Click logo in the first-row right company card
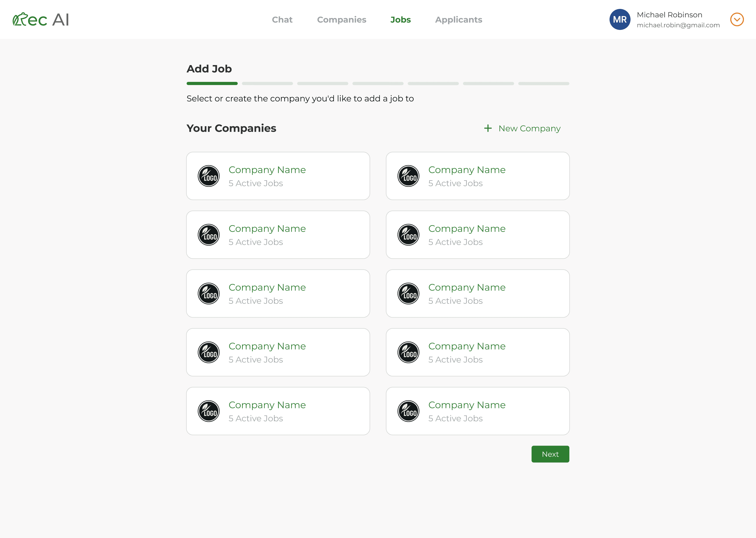The height and width of the screenshot is (538, 756). point(408,176)
